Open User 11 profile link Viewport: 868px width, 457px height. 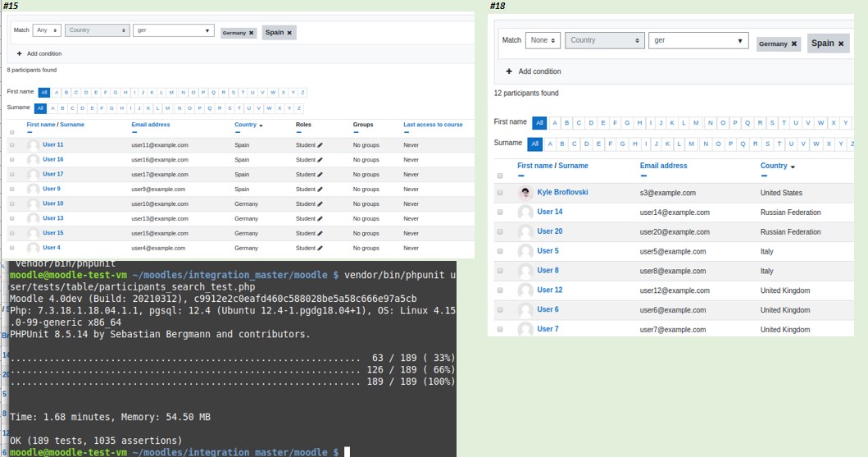pos(53,144)
